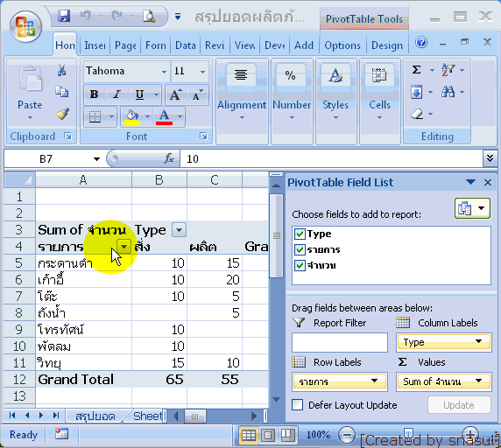Switch to Page Layout view in status bar
The width and height of the screenshot is (501, 448).
coord(268,435)
